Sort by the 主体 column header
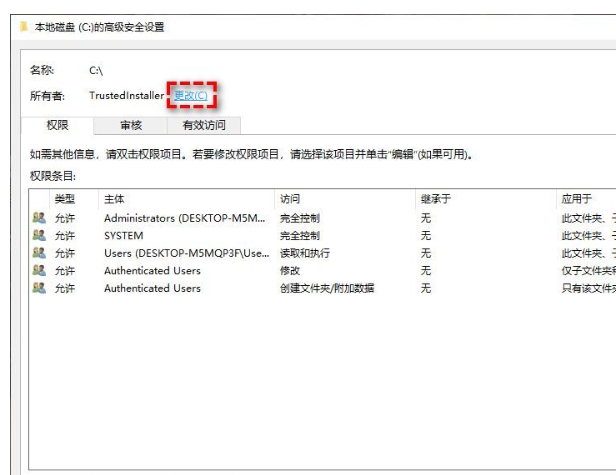 tap(115, 199)
